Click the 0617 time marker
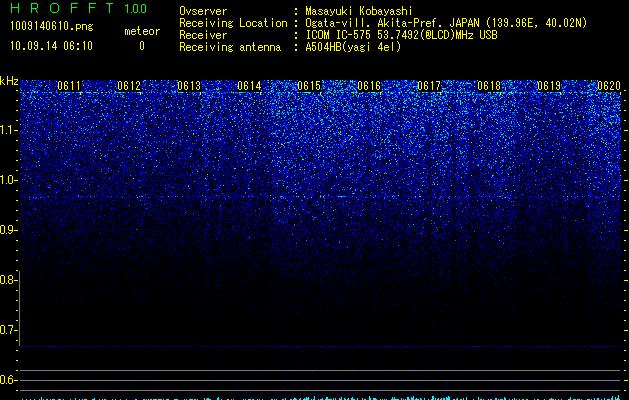 [429, 86]
